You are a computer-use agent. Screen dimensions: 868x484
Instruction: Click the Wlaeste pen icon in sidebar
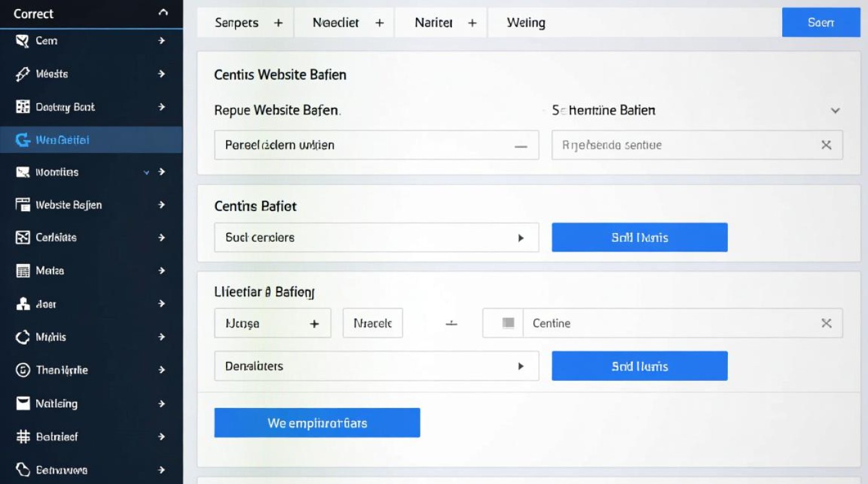(x=23, y=74)
